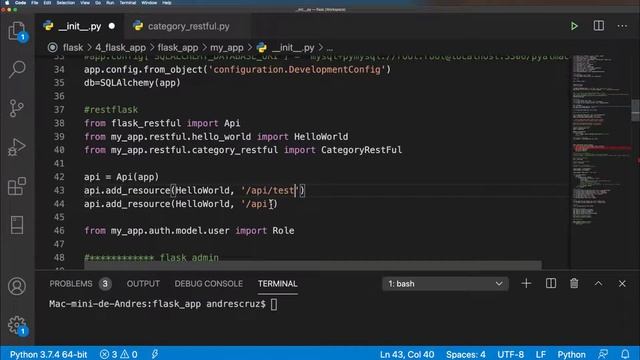This screenshot has width=640, height=360.
Task: Open the DEBUG CONSOLE panel tab
Action: [x=209, y=284]
